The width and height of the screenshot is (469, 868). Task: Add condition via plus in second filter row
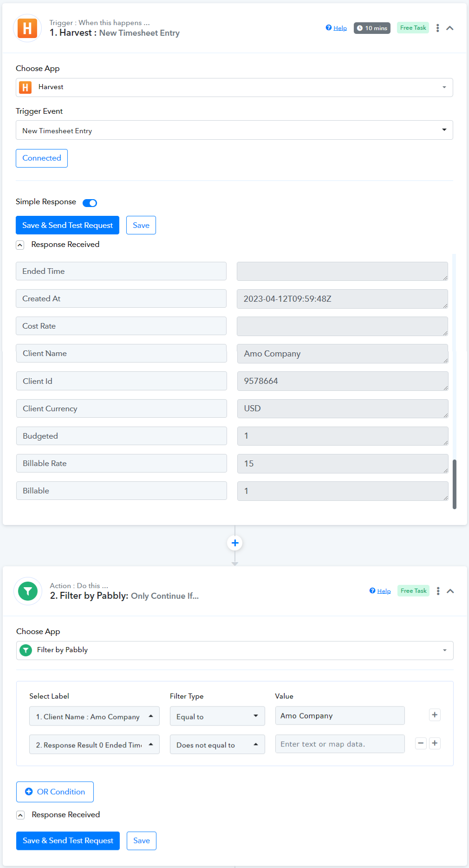point(435,743)
